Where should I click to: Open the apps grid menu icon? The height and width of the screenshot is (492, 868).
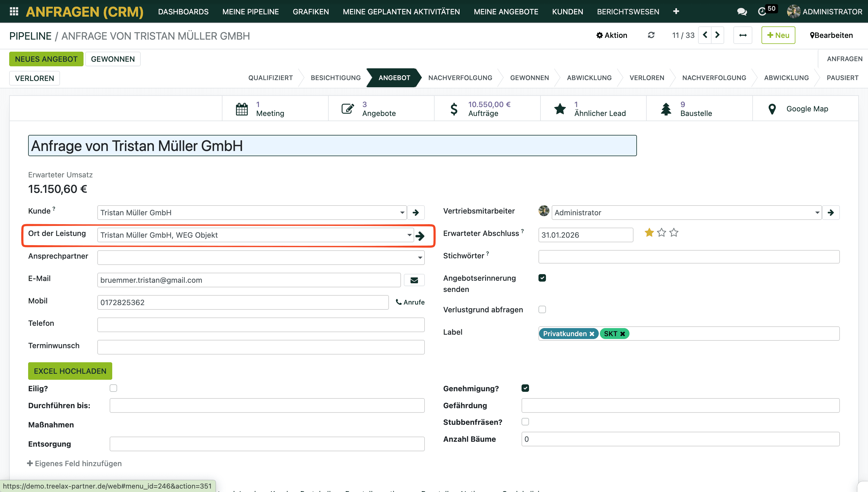coord(14,11)
